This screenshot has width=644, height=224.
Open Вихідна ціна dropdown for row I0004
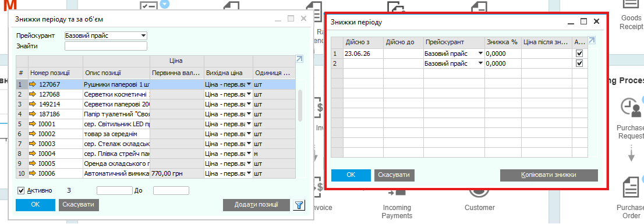pyautogui.click(x=249, y=154)
